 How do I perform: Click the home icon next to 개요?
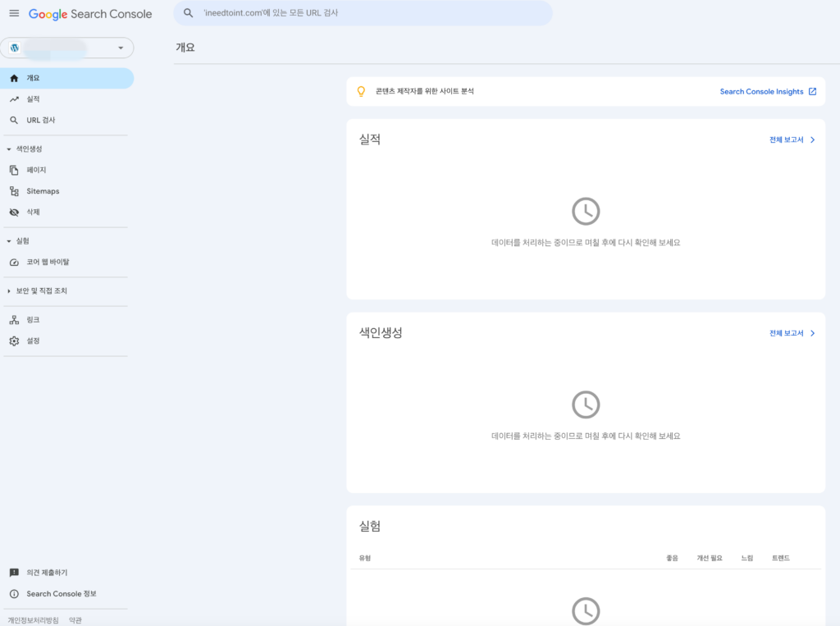pyautogui.click(x=14, y=78)
